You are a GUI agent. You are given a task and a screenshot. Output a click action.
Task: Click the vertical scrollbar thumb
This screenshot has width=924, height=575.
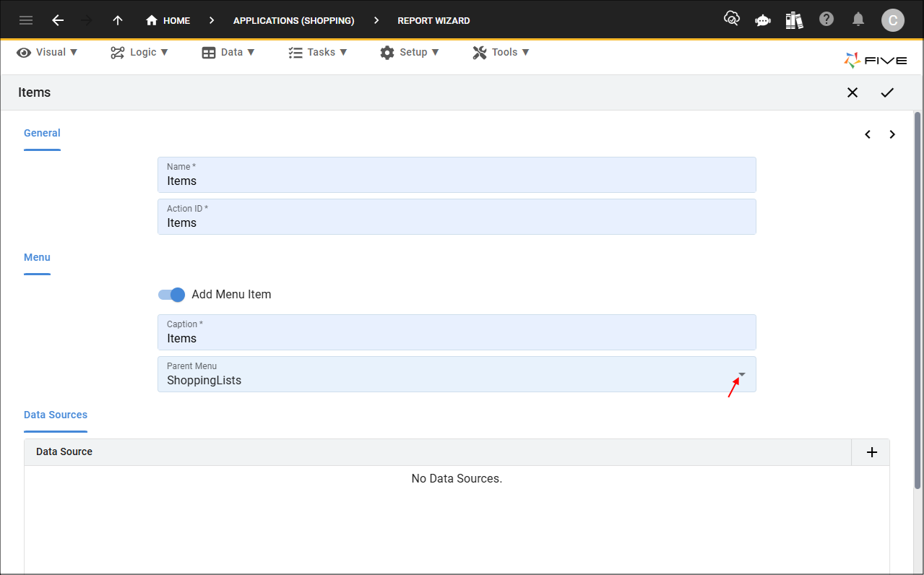(x=918, y=300)
